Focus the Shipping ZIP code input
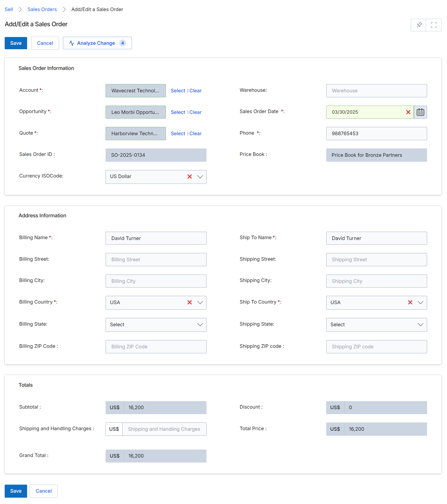The height and width of the screenshot is (504, 447). [377, 347]
